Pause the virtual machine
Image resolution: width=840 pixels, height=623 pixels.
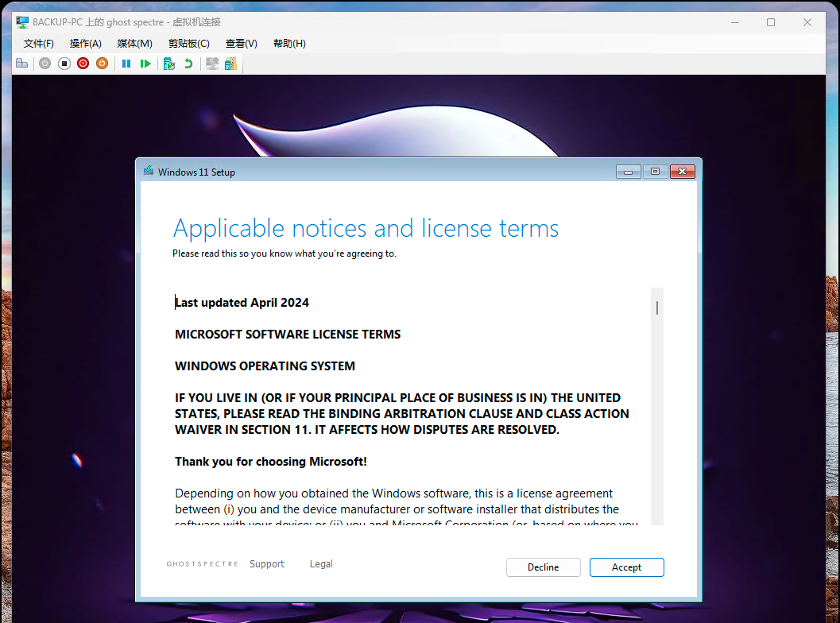point(126,63)
